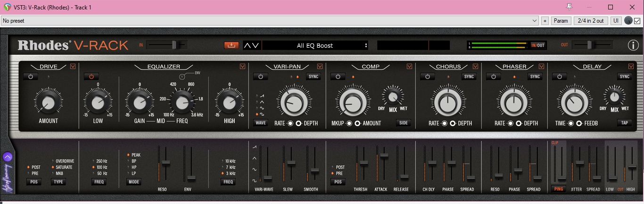
Task: Collapse the Drive section arrow
Action: pyautogui.click(x=73, y=67)
